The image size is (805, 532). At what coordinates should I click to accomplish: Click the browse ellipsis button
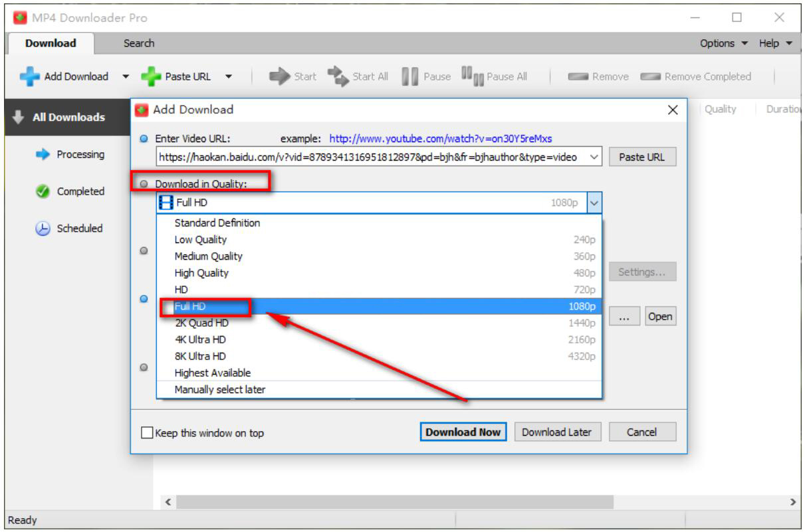tap(624, 317)
